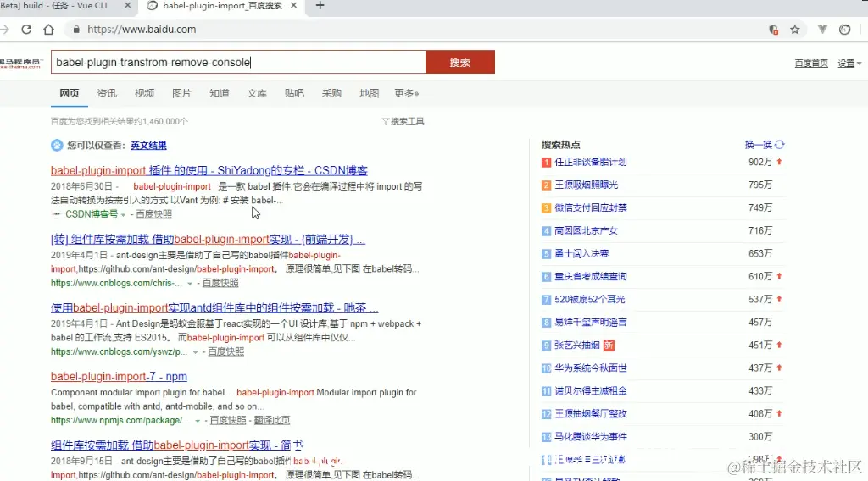Open hot search 华为系统今秋面世

[x=591, y=368]
